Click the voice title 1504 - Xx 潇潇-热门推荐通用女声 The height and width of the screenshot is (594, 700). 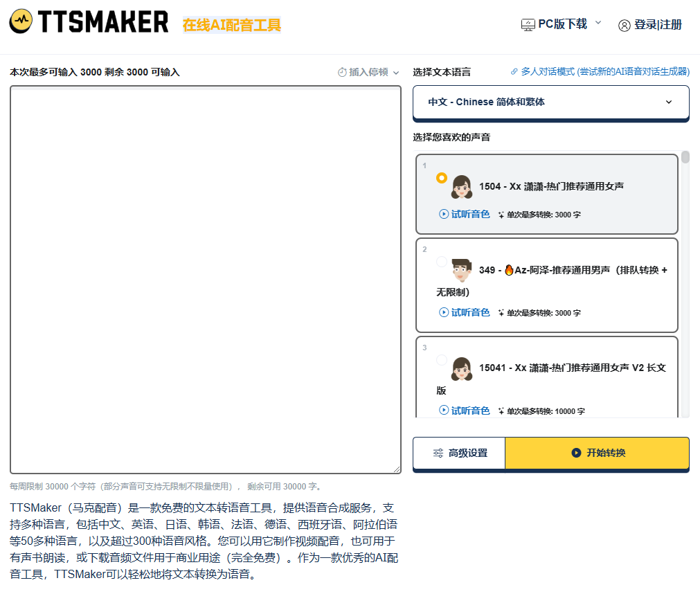[x=551, y=186]
